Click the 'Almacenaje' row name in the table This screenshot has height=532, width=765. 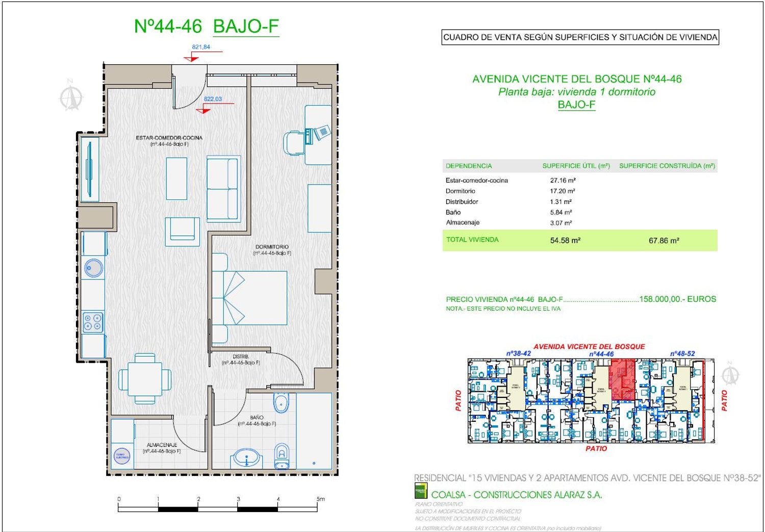[x=463, y=222]
